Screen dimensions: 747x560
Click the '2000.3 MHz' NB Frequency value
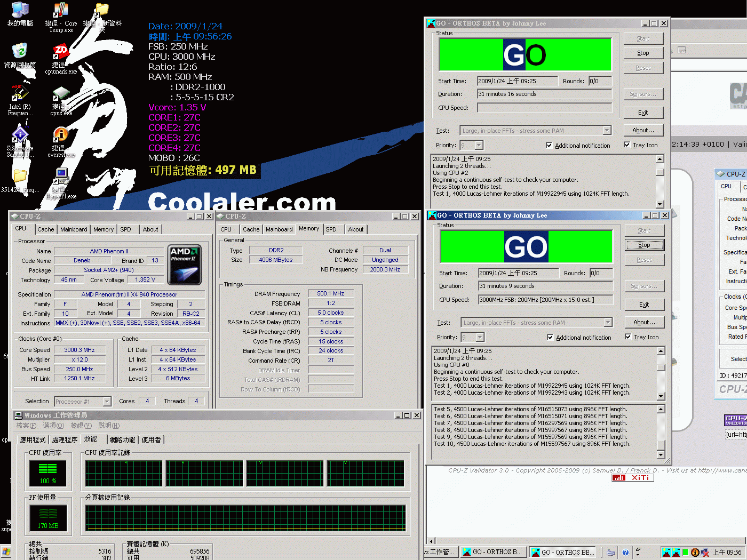pos(385,269)
